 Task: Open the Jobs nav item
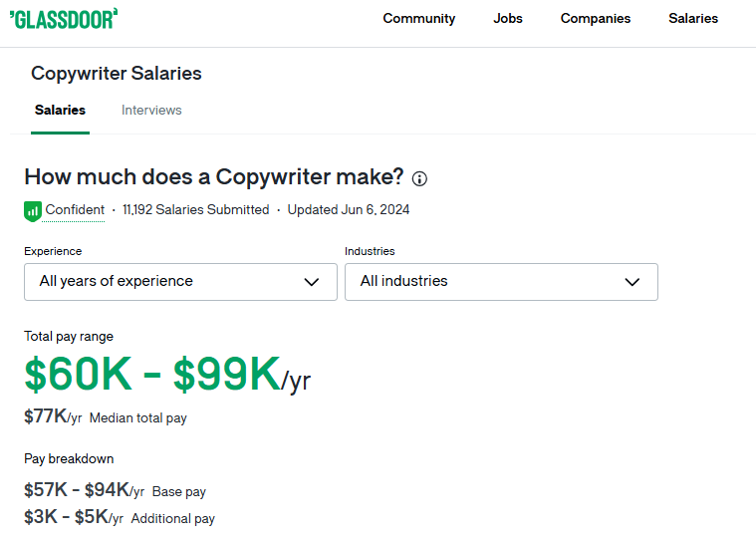(508, 18)
